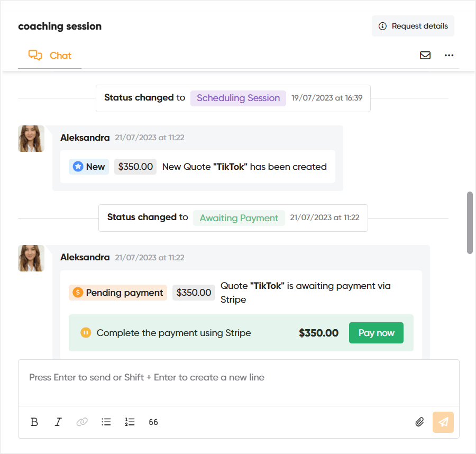This screenshot has width=476, height=454.
Task: Click the bold $350.00 total next to Pay now
Action: point(318,333)
